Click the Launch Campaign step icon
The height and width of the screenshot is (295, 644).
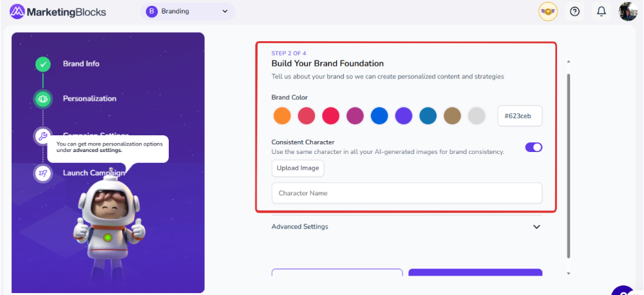coord(43,173)
